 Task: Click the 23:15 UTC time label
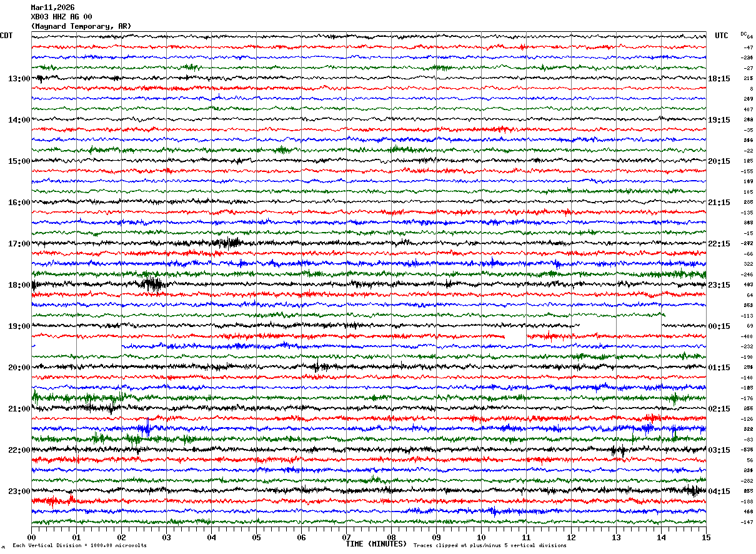point(719,285)
